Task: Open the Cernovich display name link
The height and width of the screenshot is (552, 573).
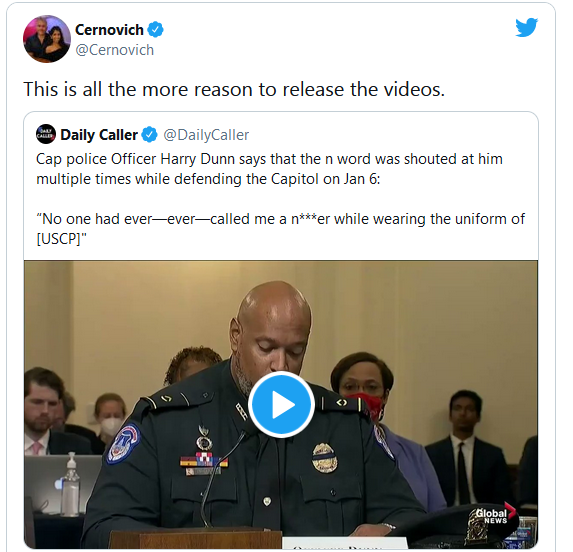Action: (x=109, y=30)
